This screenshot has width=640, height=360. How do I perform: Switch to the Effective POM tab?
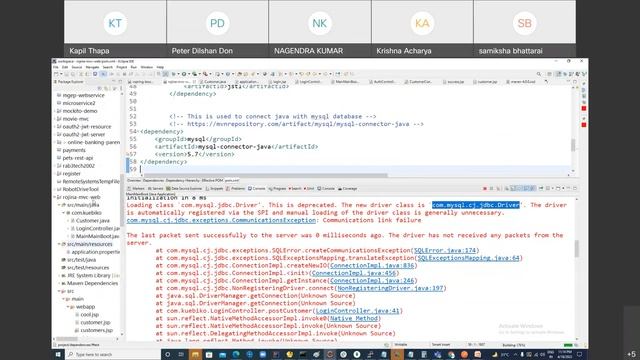[x=212, y=180]
